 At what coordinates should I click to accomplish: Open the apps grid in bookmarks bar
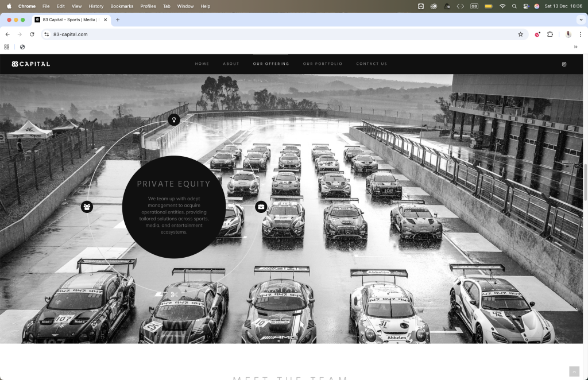(x=7, y=47)
